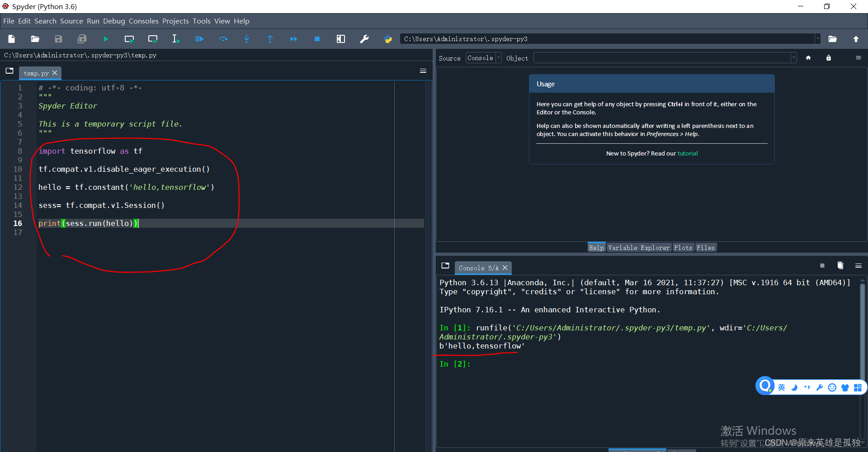This screenshot has width=868, height=452.
Task: Save the current file via the toolbar
Action: coord(59,39)
